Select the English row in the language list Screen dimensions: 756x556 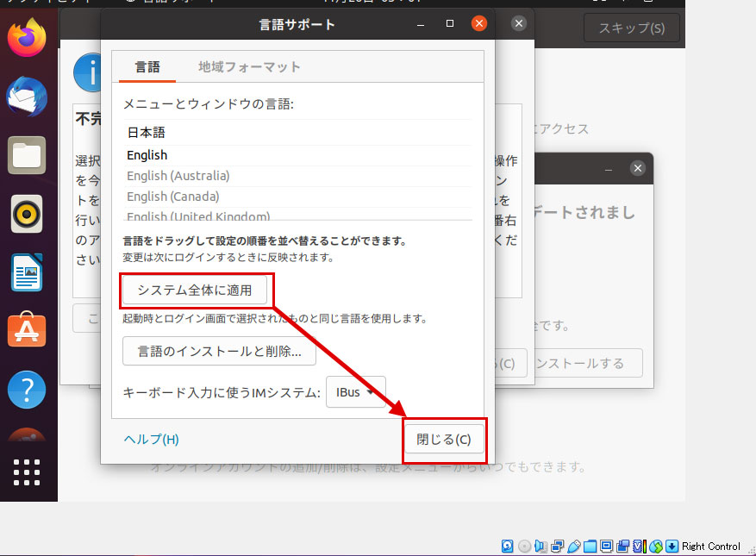click(297, 155)
